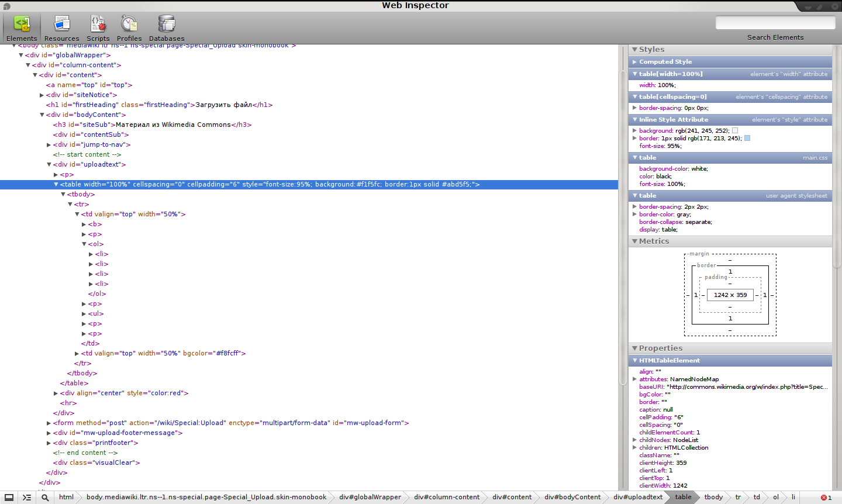The image size is (842, 504).
Task: Click the error count indicator
Action: point(826,498)
